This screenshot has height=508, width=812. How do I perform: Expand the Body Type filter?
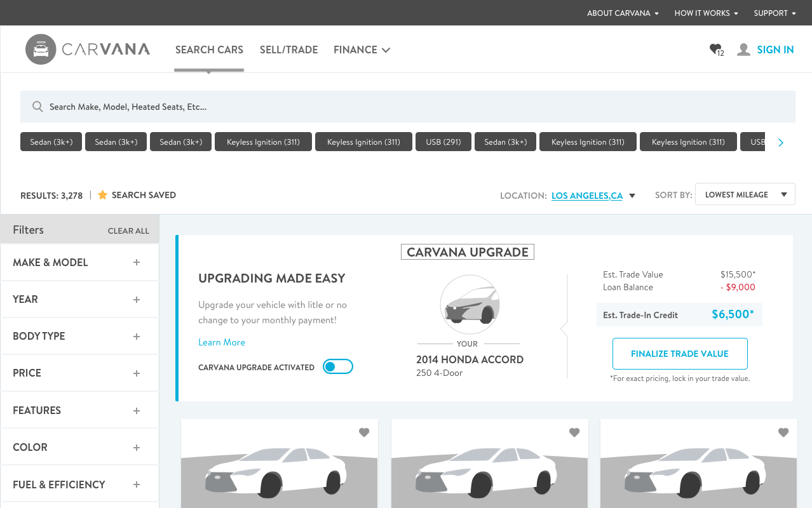pos(79,336)
